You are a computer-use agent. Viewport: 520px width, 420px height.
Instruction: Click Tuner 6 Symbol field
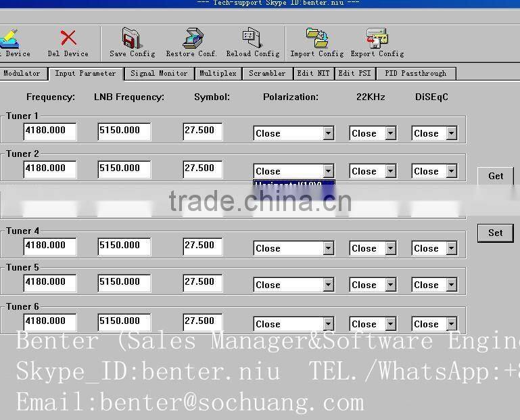coord(202,322)
